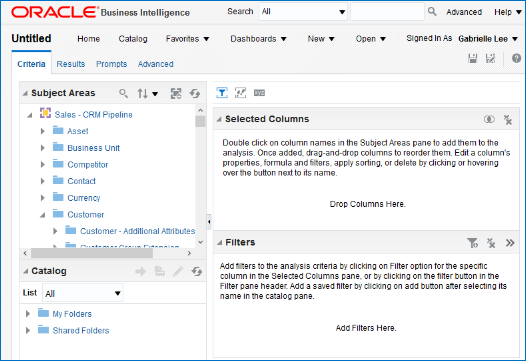The height and width of the screenshot is (361, 526).
Task: Click the filter toolbar icon above Selected Columns
Action: (x=222, y=93)
